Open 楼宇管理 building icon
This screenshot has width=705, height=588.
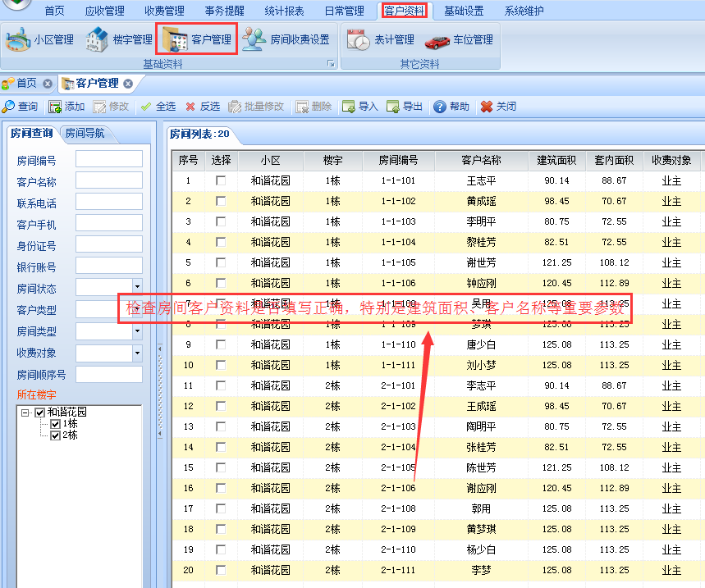97,39
